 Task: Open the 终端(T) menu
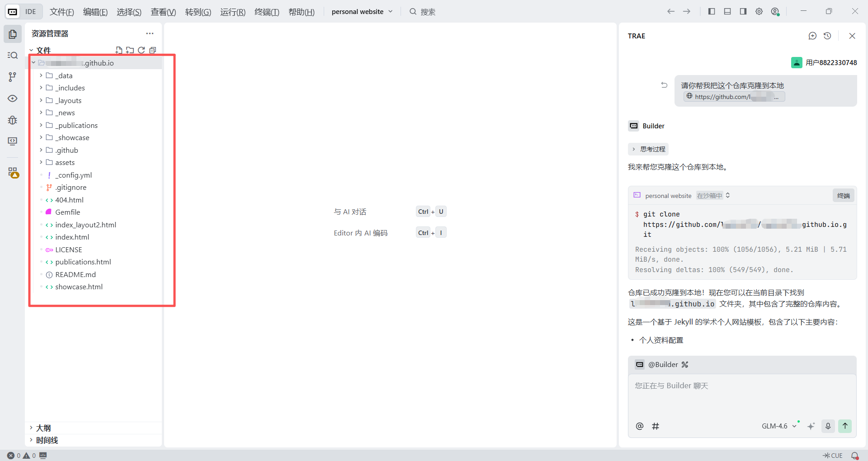click(x=267, y=12)
